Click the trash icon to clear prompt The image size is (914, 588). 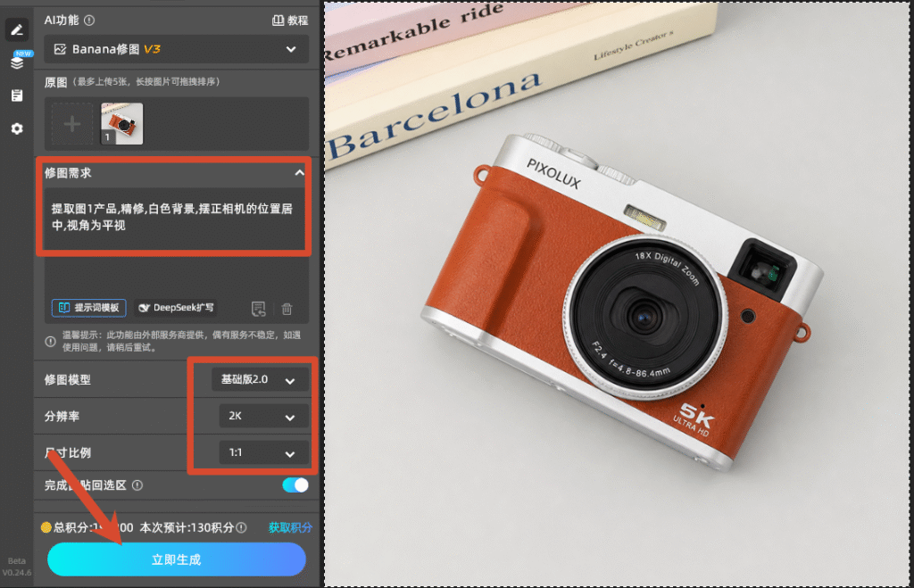pyautogui.click(x=287, y=309)
